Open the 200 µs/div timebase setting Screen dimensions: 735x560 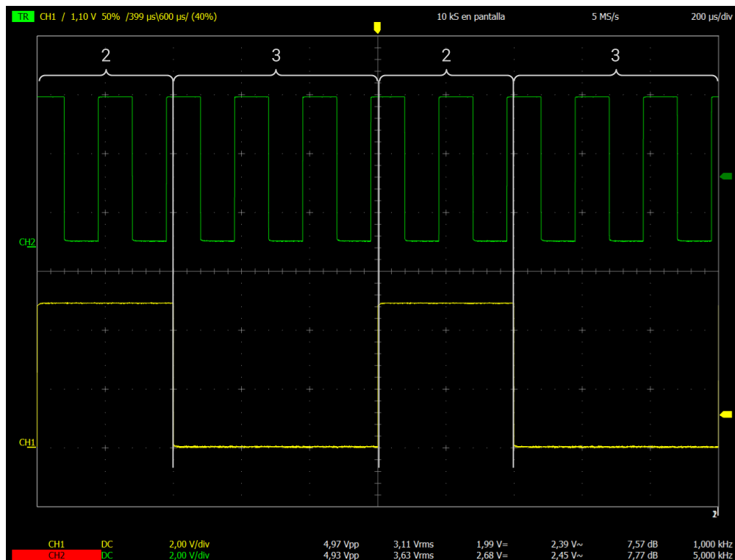711,18
